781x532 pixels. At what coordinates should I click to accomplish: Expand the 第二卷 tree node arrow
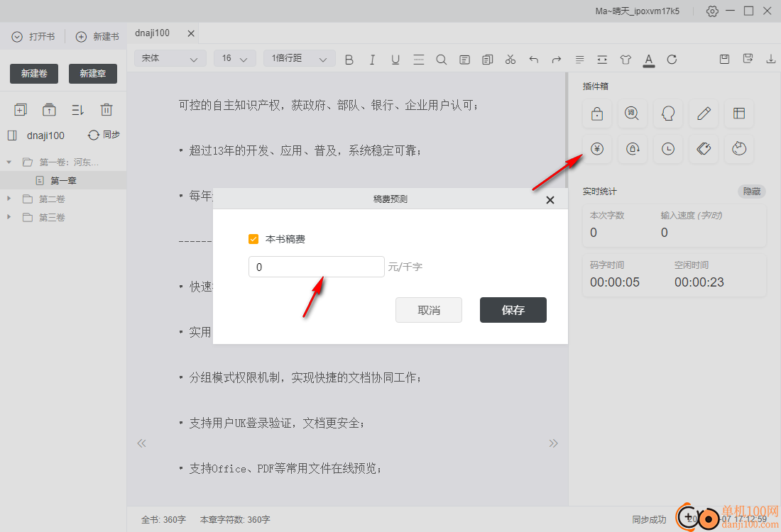[x=9, y=199]
